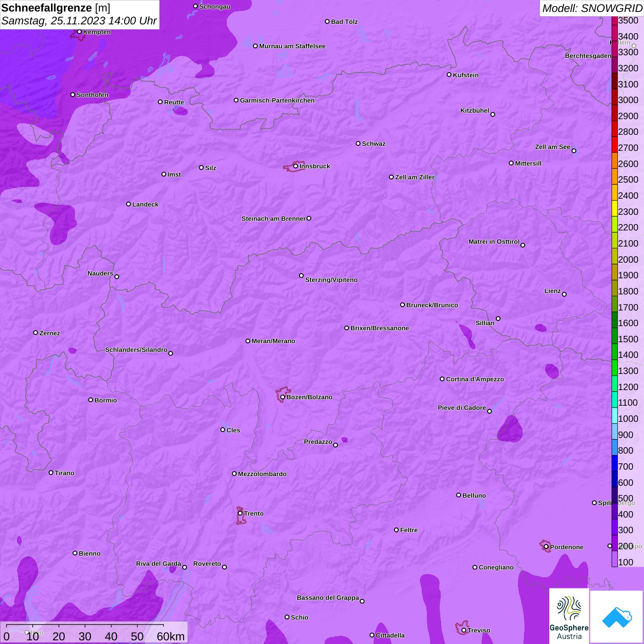Image resolution: width=644 pixels, height=644 pixels.
Task: Click the Zernez location dot
Action: click(35, 333)
